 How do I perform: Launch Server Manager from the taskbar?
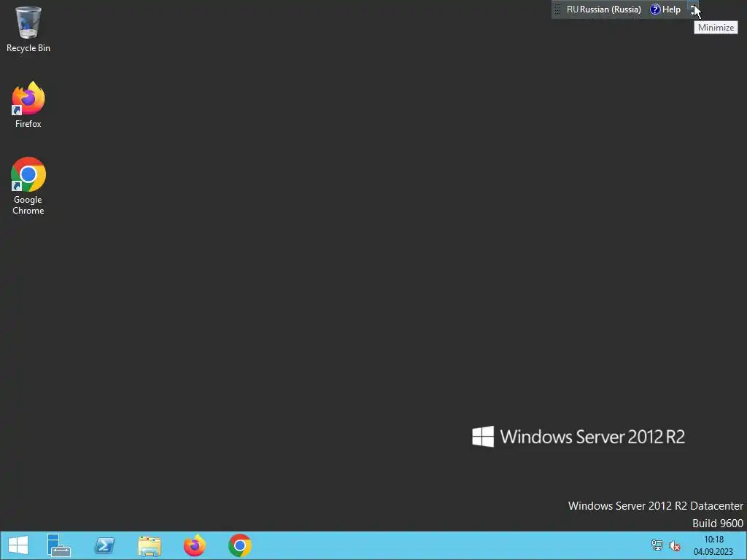[x=58, y=545]
